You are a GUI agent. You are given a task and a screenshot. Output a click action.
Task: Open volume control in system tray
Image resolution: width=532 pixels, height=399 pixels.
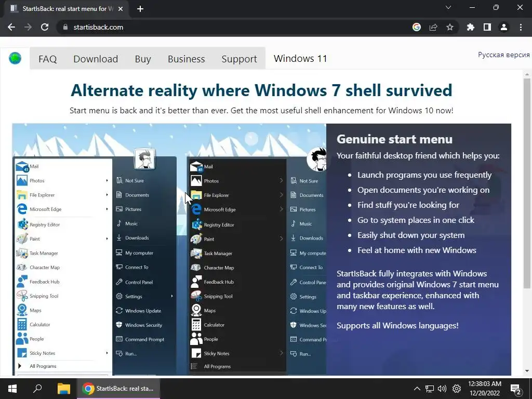click(442, 389)
